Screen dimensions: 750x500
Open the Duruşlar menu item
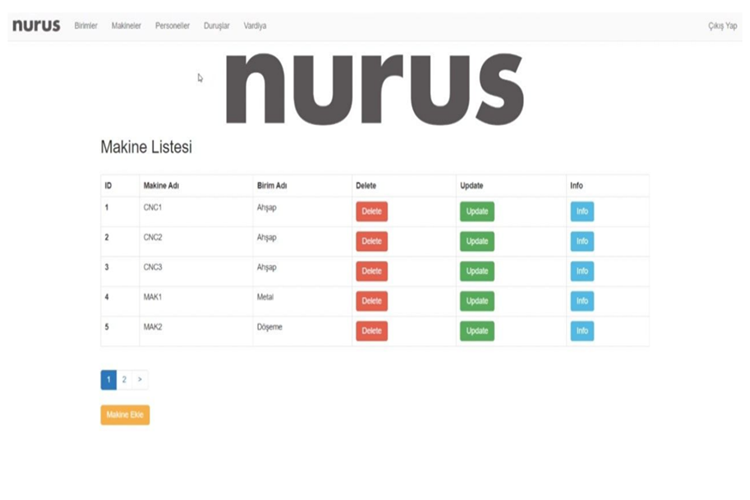pyautogui.click(x=217, y=26)
